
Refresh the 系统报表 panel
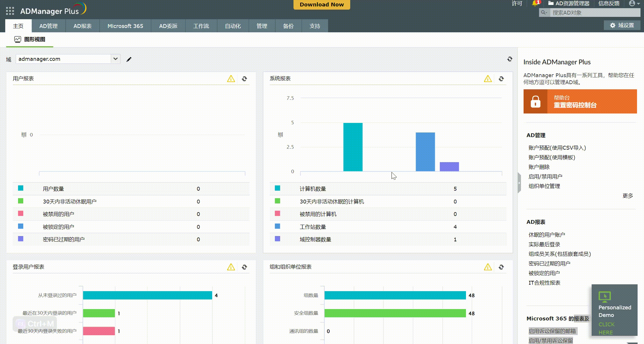pyautogui.click(x=501, y=79)
